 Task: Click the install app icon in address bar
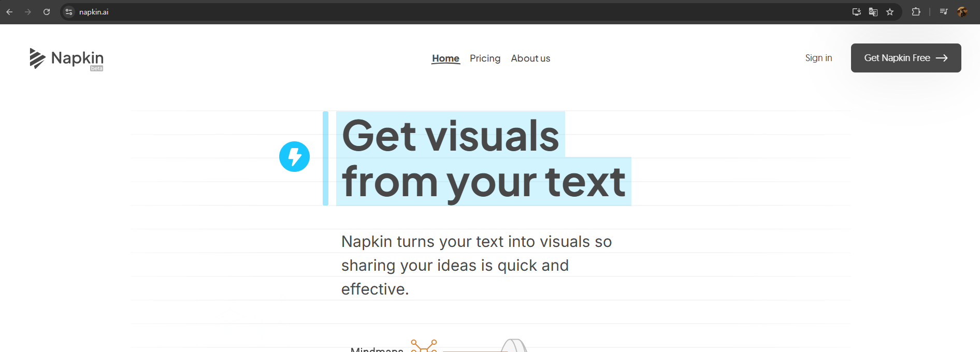coord(857,12)
